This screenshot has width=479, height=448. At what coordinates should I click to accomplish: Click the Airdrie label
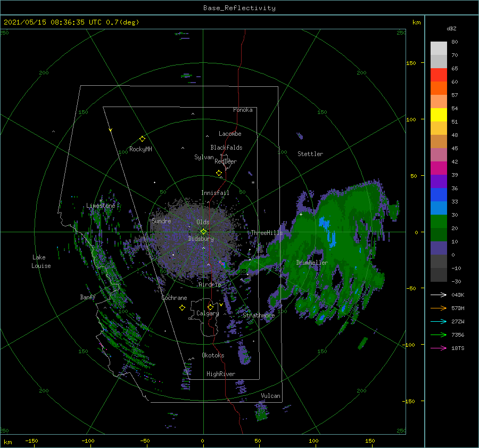click(x=210, y=284)
